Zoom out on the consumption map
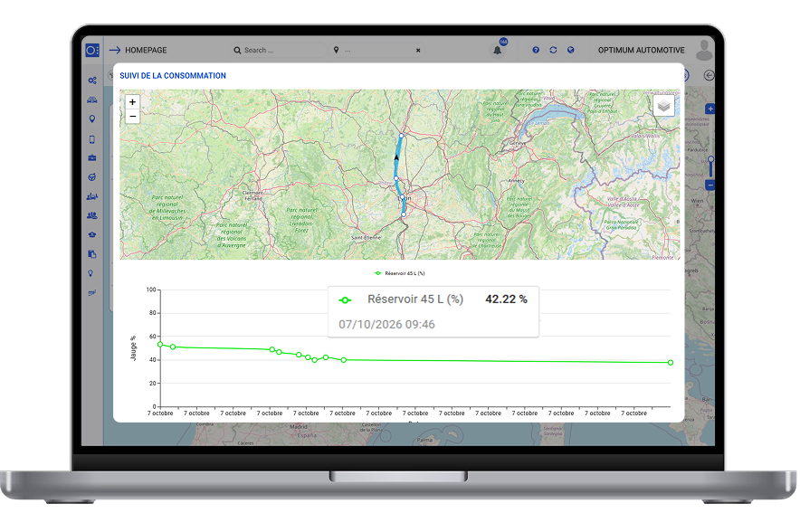This screenshot has height=532, width=800. pos(133,117)
